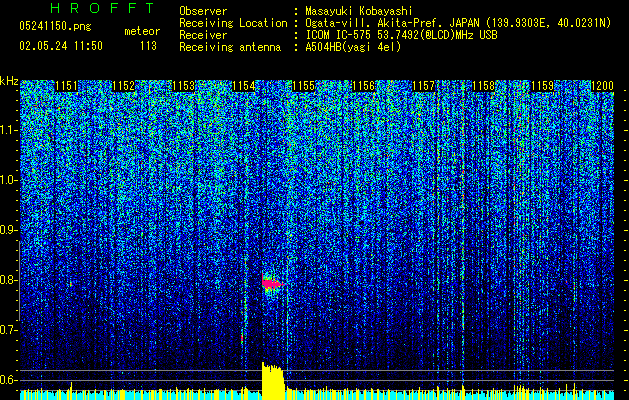Click observer name Masayuki Kobayashi
This screenshot has width=629, height=400.
359,11
